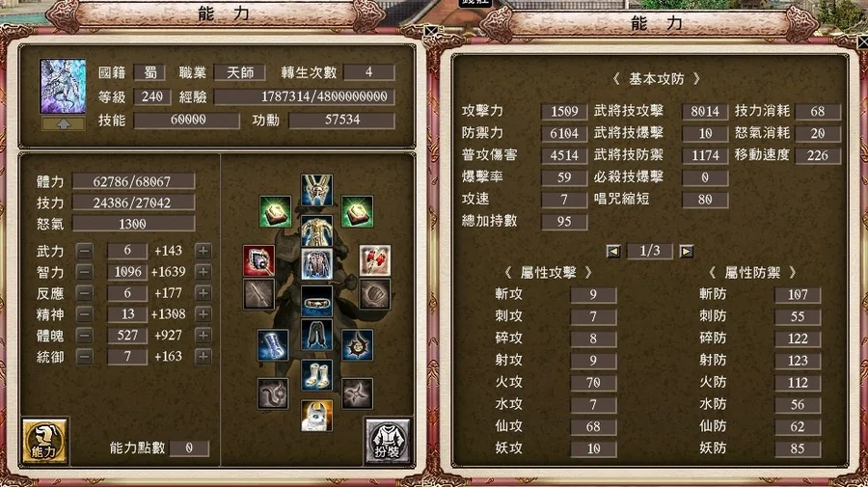Click the helmet equipment slot icon

tap(316, 190)
